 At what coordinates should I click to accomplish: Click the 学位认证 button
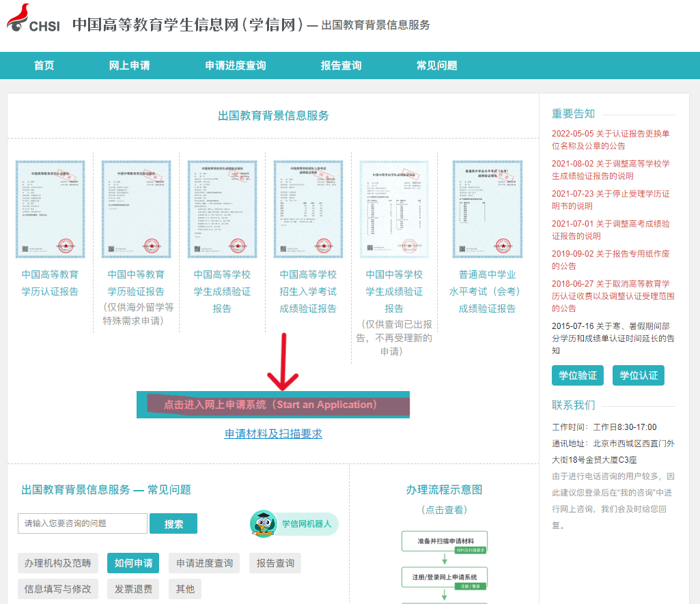tap(637, 375)
